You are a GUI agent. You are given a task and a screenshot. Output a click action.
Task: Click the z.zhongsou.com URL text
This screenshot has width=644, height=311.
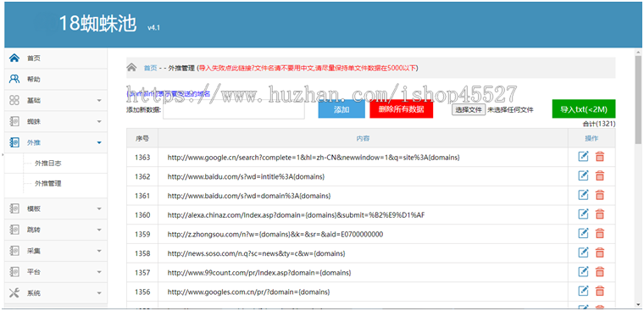(275, 234)
